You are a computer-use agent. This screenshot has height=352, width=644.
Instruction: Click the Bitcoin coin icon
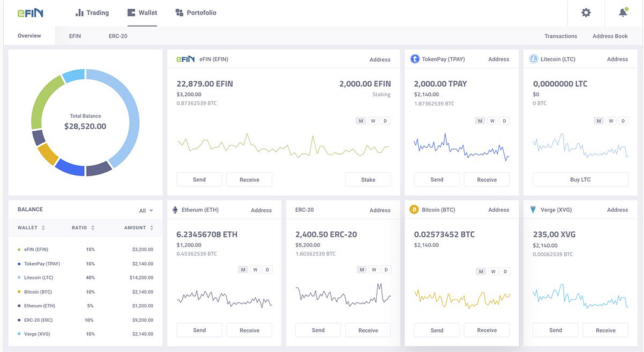[414, 210]
